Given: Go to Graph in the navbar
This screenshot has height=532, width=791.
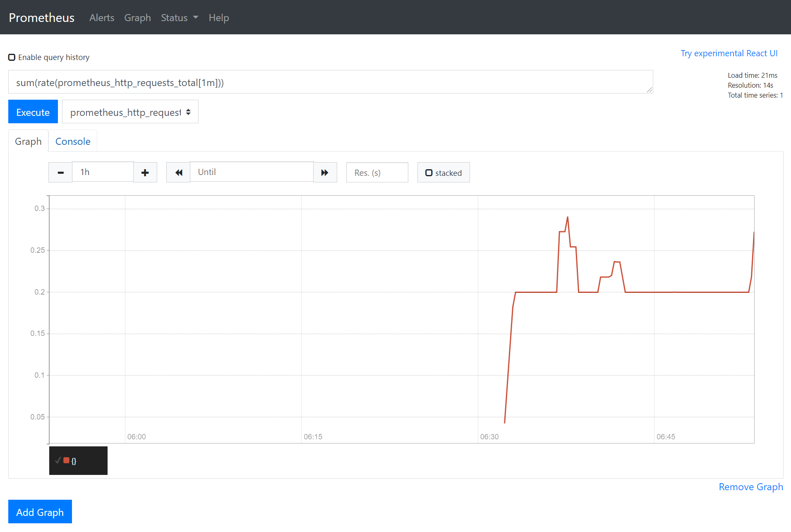Looking at the screenshot, I should (137, 18).
